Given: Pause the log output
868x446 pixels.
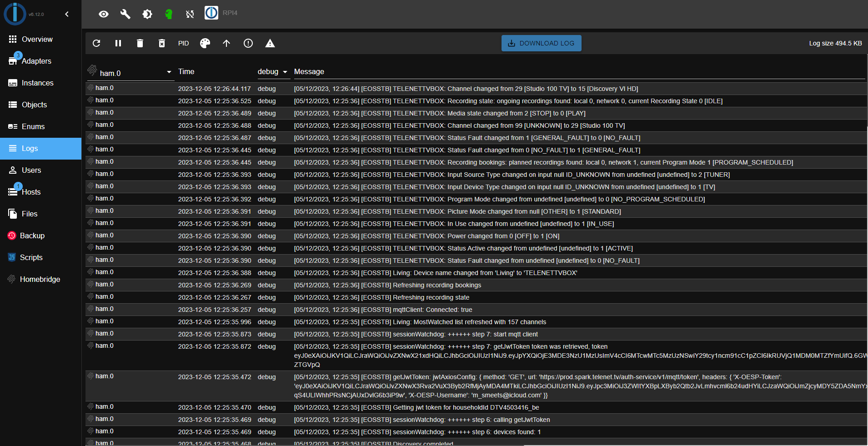Looking at the screenshot, I should 118,43.
